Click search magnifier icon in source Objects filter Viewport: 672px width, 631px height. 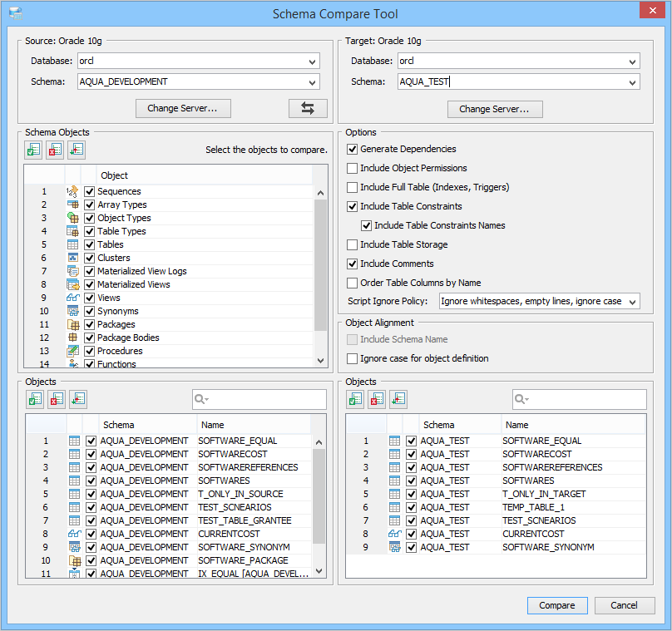201,399
